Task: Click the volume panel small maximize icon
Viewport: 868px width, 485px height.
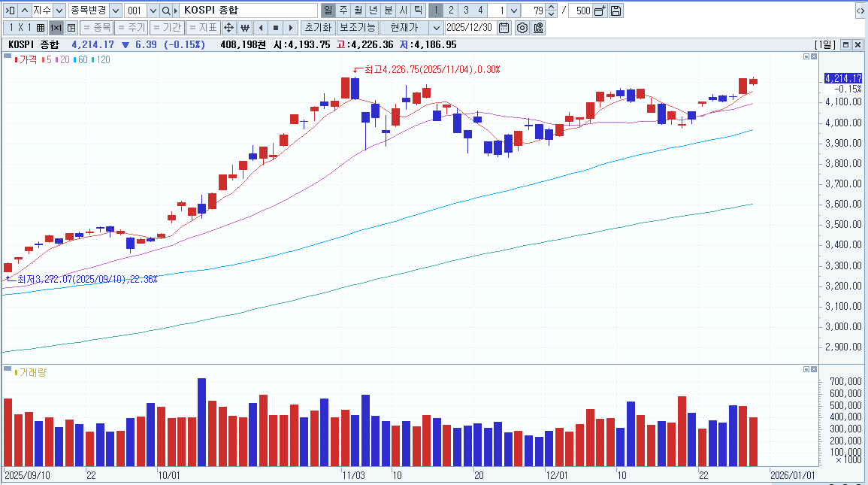Action: [806, 369]
